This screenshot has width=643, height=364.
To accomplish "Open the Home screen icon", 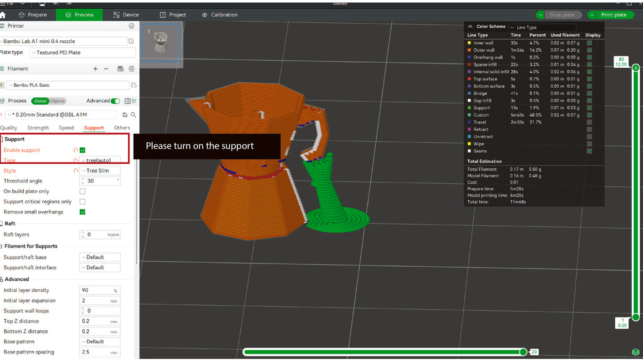I will [3, 15].
